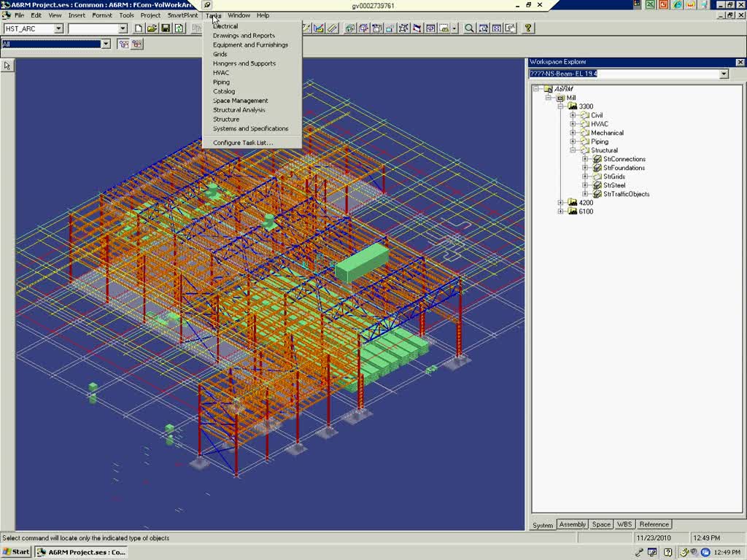Image resolution: width=747 pixels, height=560 pixels.
Task: Click the A6RM root icon in tree
Action: pyautogui.click(x=548, y=89)
